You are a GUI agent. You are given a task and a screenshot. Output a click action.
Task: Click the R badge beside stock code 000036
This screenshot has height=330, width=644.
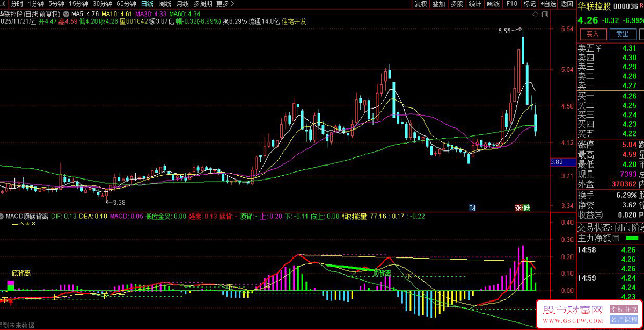[642, 6]
